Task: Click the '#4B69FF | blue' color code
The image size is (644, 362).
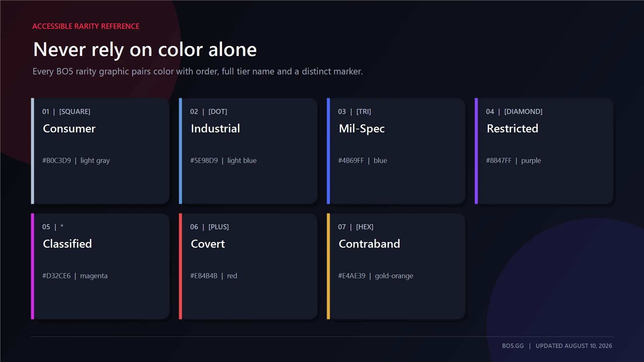Action: point(363,161)
